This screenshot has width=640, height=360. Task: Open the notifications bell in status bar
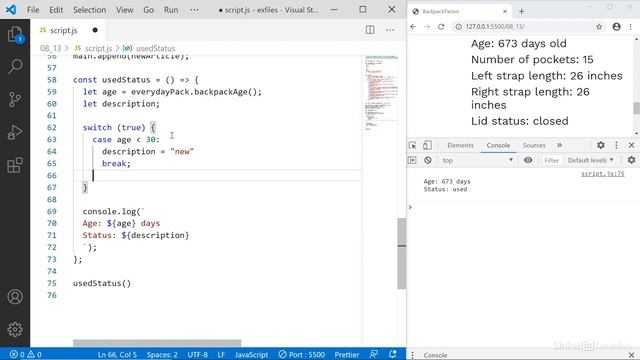[393, 354]
